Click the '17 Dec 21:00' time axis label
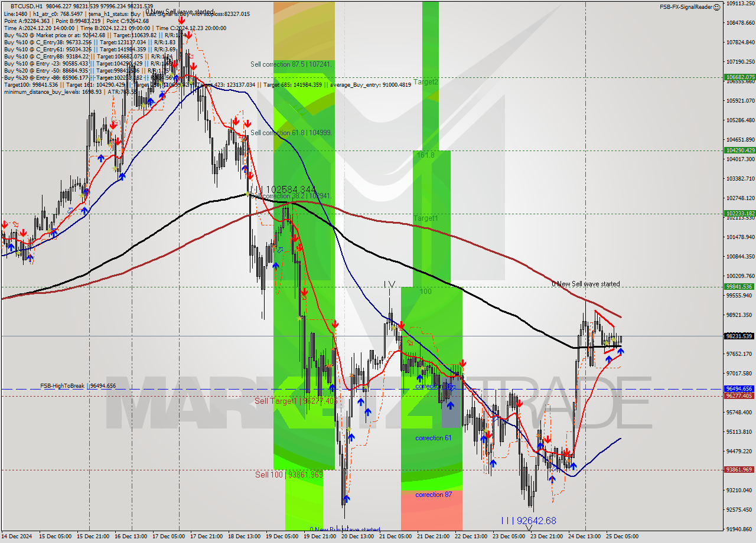The image size is (756, 543). click(208, 537)
